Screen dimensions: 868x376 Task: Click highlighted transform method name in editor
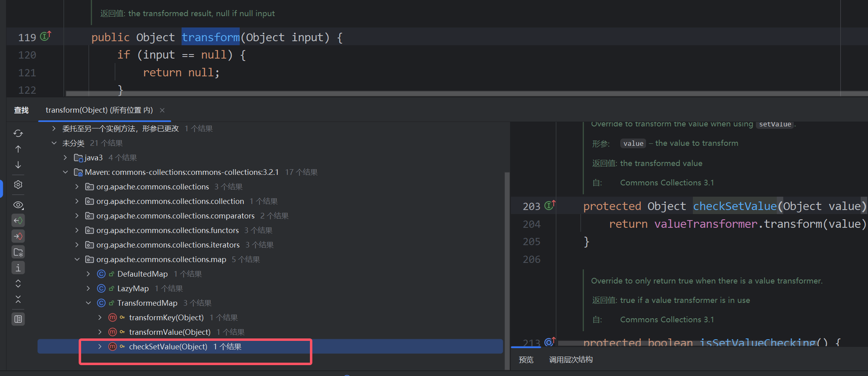click(211, 37)
